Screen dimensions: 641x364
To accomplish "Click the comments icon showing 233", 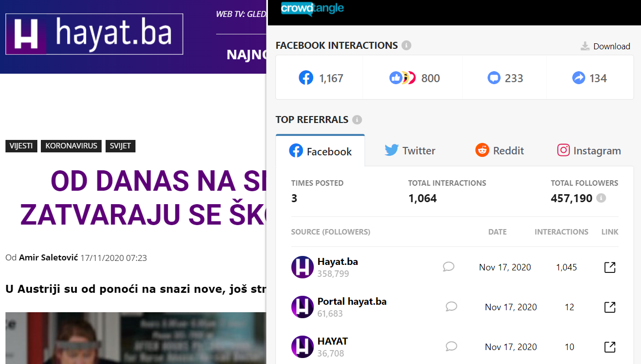I will click(494, 78).
